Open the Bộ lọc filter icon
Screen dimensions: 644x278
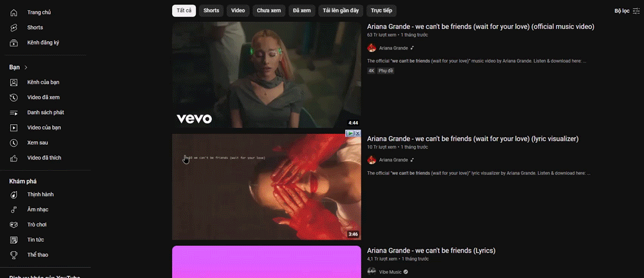point(636,11)
